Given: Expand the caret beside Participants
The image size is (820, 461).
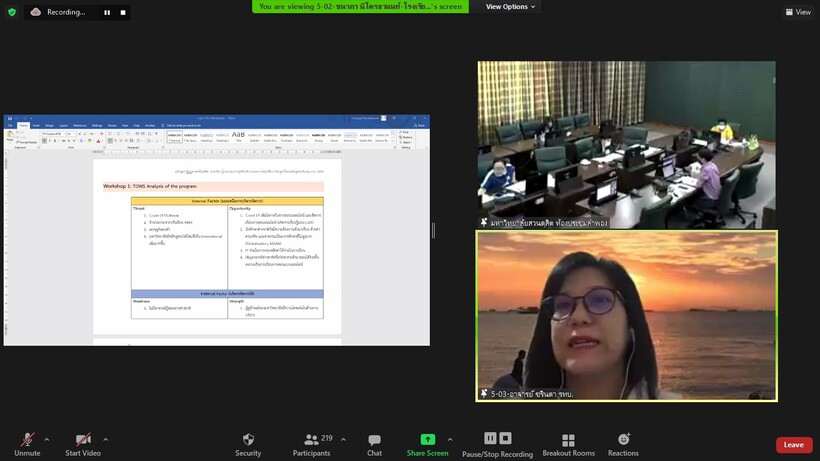Looking at the screenshot, I should pyautogui.click(x=343, y=440).
